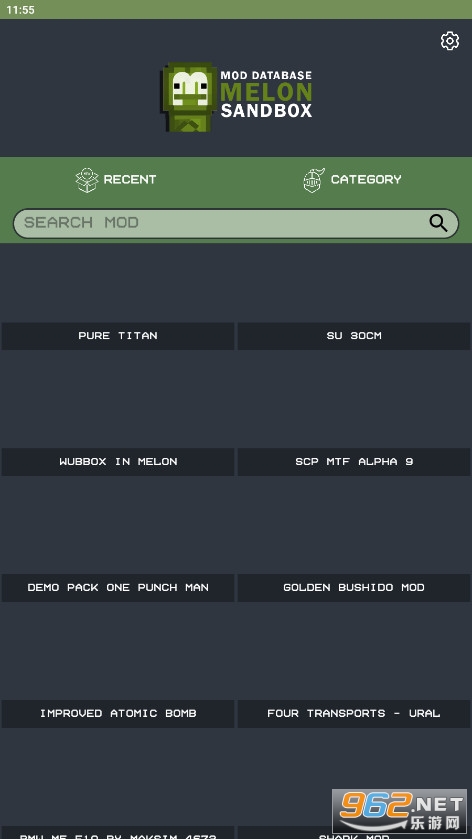Open settings via the gear icon

450,41
